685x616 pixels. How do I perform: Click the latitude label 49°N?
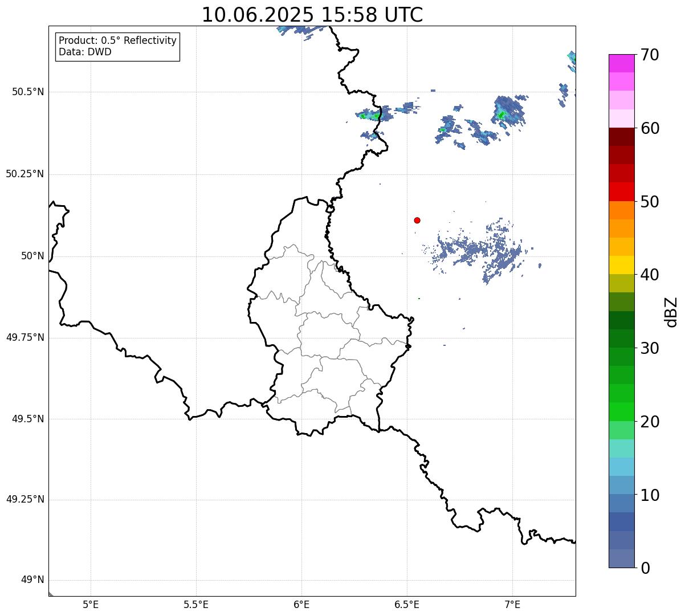coord(32,580)
